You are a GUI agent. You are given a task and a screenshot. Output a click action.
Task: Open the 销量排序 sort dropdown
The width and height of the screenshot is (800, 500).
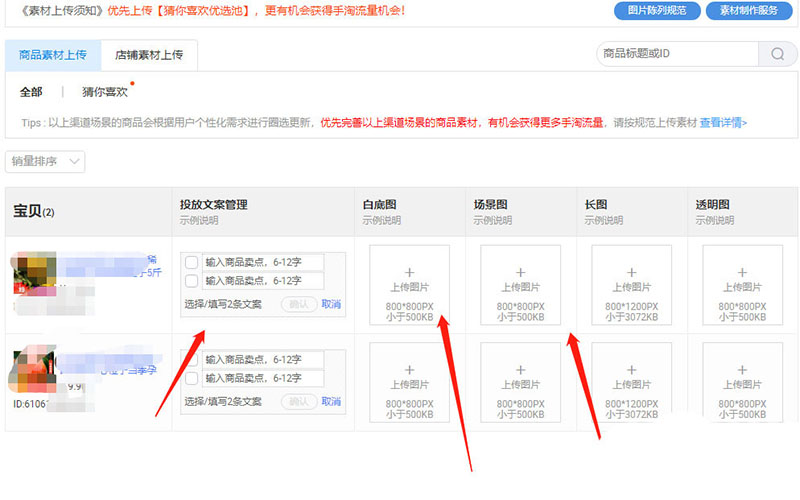[x=45, y=161]
